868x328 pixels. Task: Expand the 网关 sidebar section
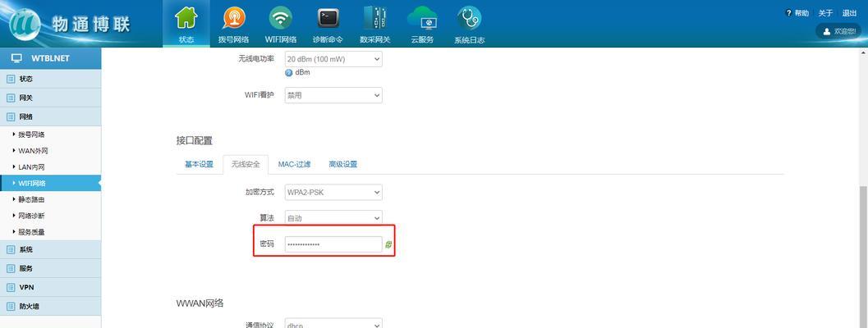coord(50,98)
